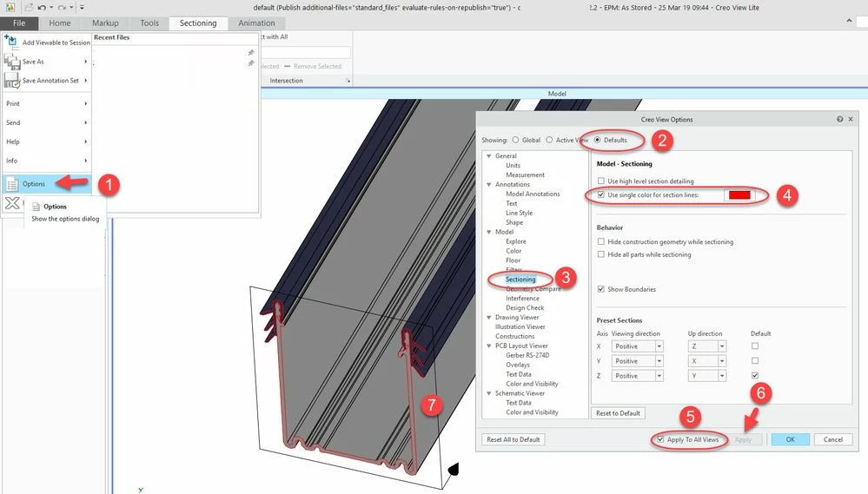Enable Use high level section detailing
Screen dimensions: 868x494
(x=600, y=181)
